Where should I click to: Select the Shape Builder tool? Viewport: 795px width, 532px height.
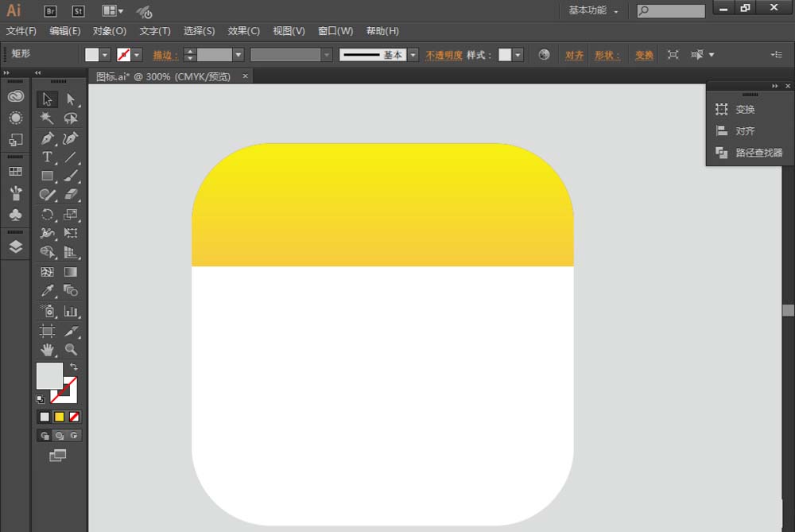47,252
